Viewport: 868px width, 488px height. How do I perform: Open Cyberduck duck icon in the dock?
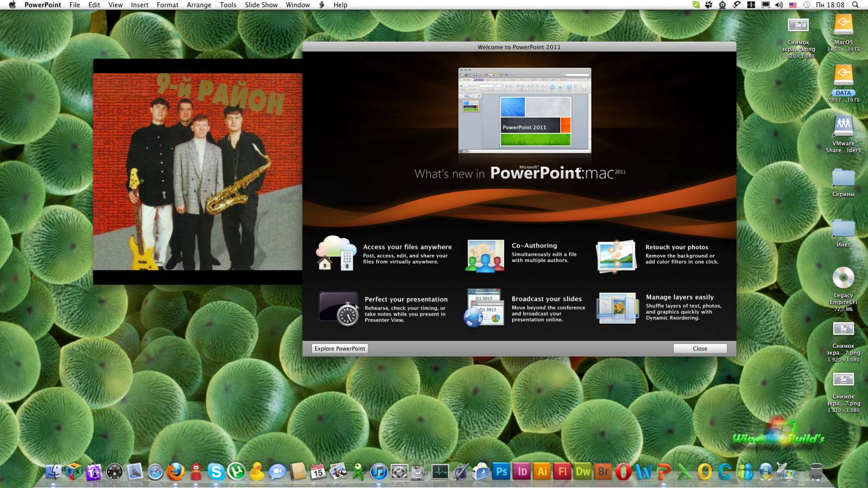click(257, 472)
